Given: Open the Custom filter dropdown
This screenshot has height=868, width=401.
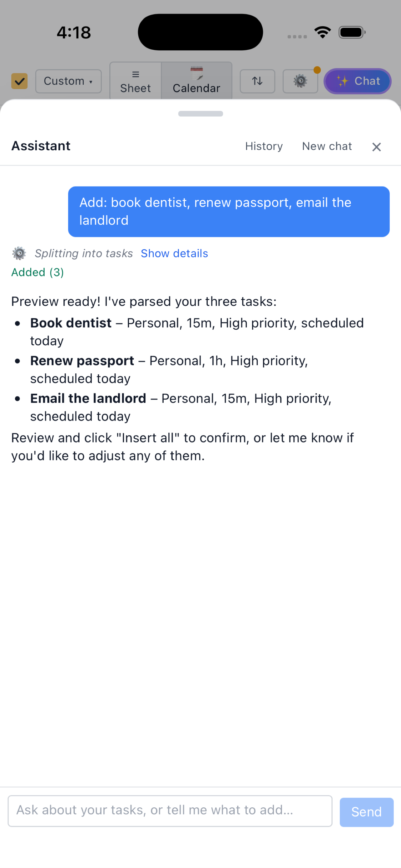Looking at the screenshot, I should pos(68,81).
